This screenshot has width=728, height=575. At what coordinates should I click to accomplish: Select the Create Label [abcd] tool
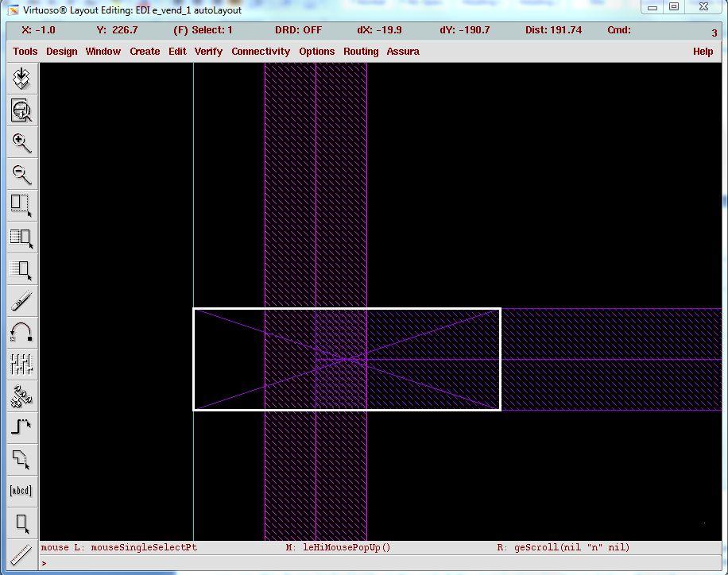(x=21, y=491)
